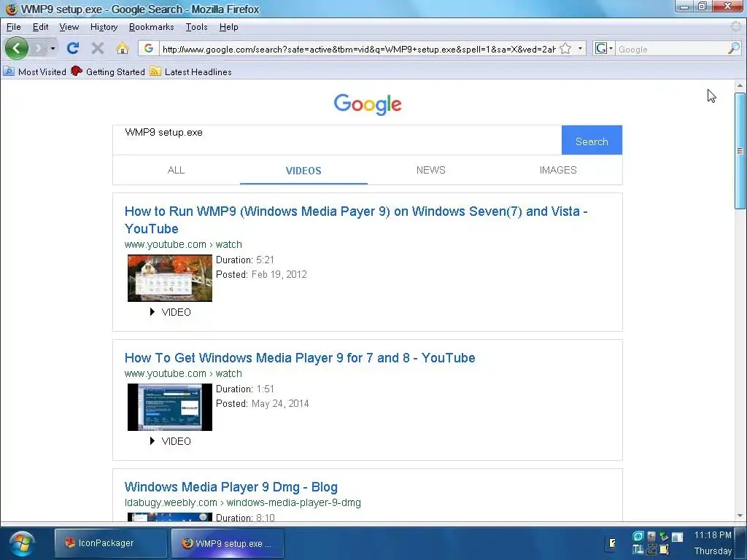Click the WMP9 setup.exe Firefox taskbar button

point(228,543)
